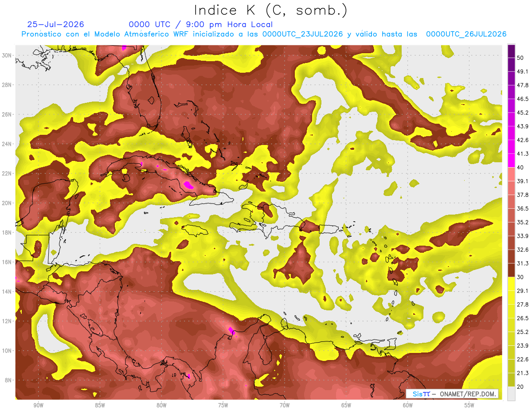Click the '14N' latitude label
Image resolution: width=532 pixels, height=411 pixels.
(8, 292)
